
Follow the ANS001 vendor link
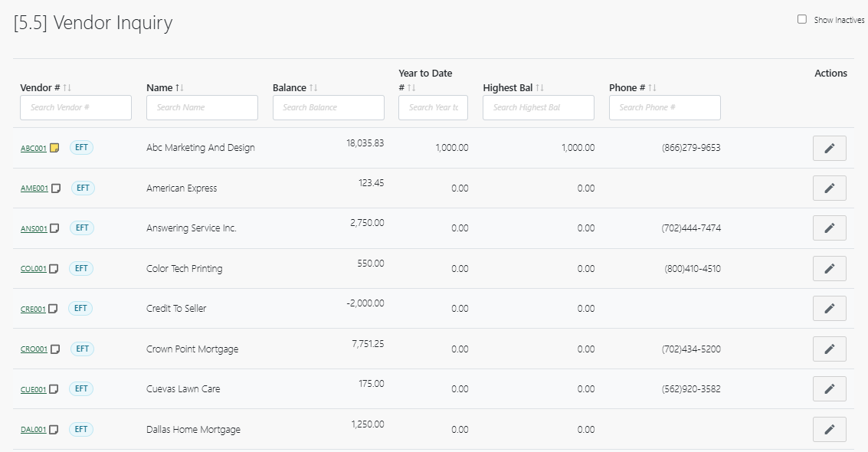(x=34, y=228)
